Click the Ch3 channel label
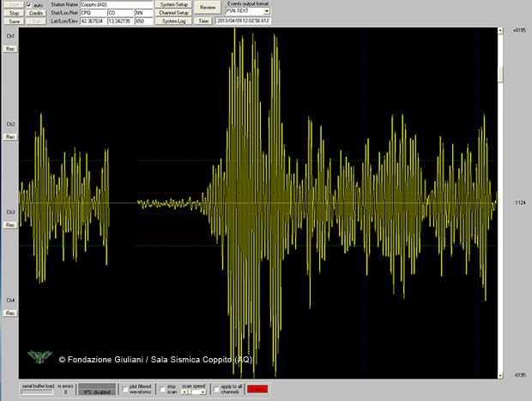This screenshot has width=532, height=401. click(x=10, y=212)
